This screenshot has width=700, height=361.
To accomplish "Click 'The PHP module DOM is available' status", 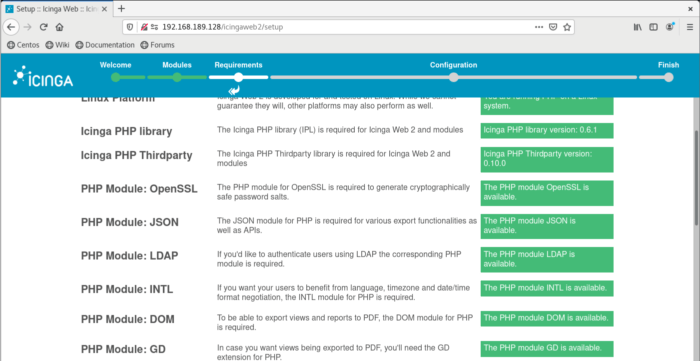I will 547,319.
